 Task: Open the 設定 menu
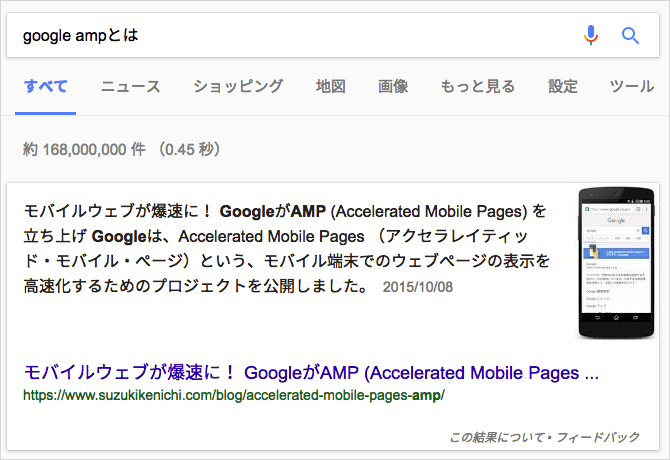[x=563, y=86]
